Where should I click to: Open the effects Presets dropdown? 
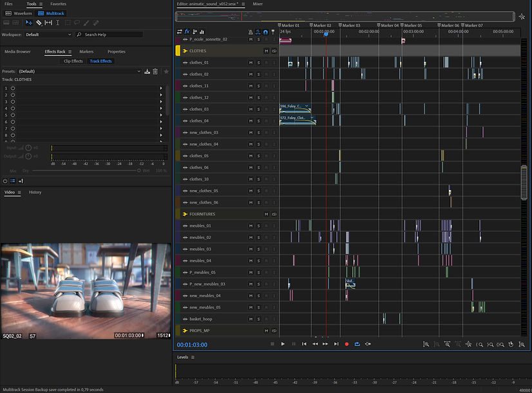(77, 71)
